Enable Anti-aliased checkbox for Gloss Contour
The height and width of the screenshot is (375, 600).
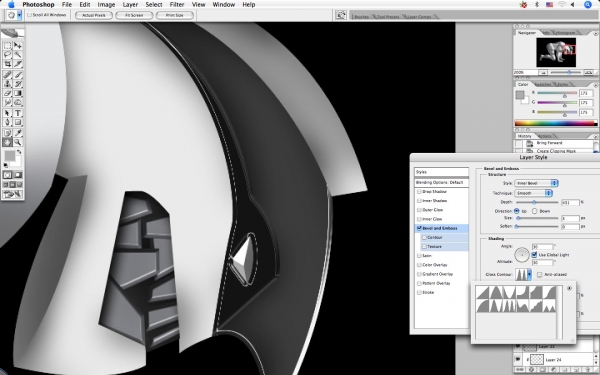540,275
